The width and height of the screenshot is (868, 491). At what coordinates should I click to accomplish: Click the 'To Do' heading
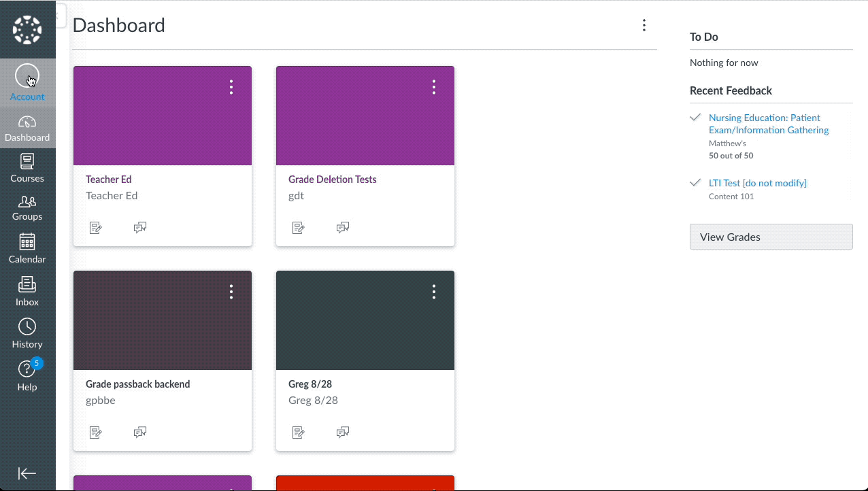click(x=704, y=37)
